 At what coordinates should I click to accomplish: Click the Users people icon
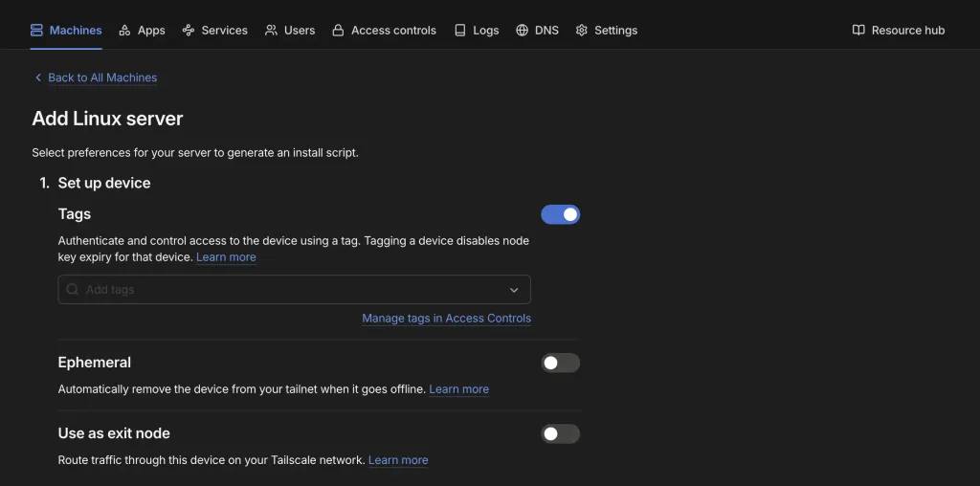(x=271, y=30)
